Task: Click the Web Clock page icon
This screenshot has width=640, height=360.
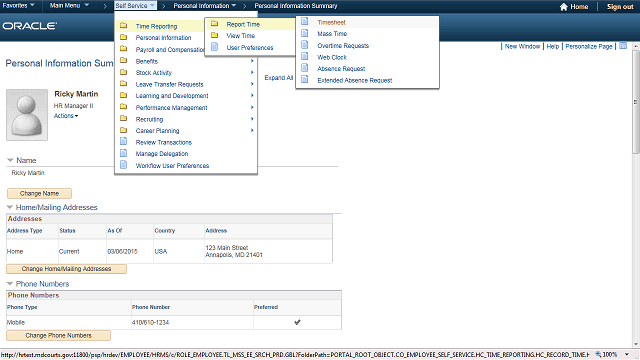Action: point(304,57)
